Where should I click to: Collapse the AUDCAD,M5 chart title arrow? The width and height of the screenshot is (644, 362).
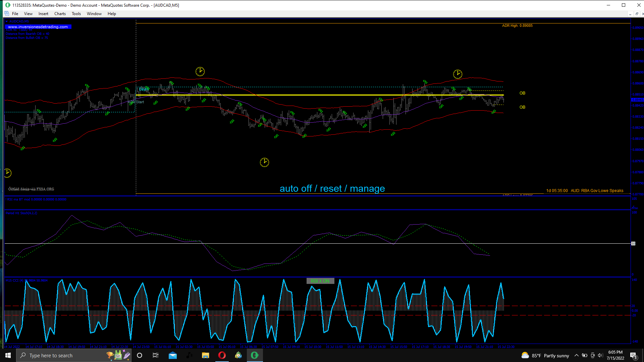coord(7,21)
